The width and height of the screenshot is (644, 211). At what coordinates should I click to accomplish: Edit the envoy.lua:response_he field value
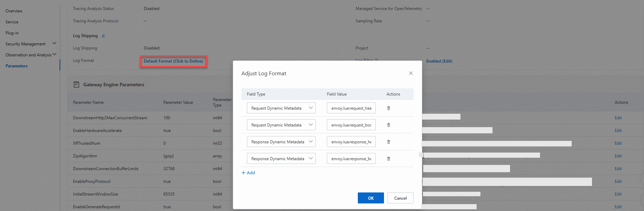351,142
